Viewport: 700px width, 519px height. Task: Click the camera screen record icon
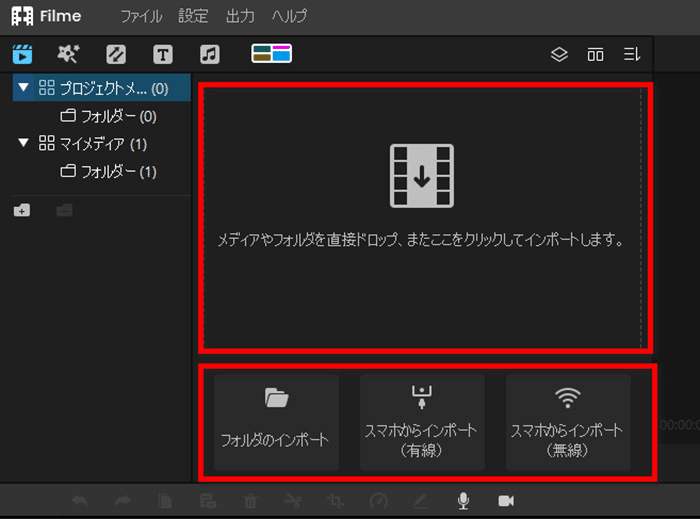pyautogui.click(x=506, y=501)
